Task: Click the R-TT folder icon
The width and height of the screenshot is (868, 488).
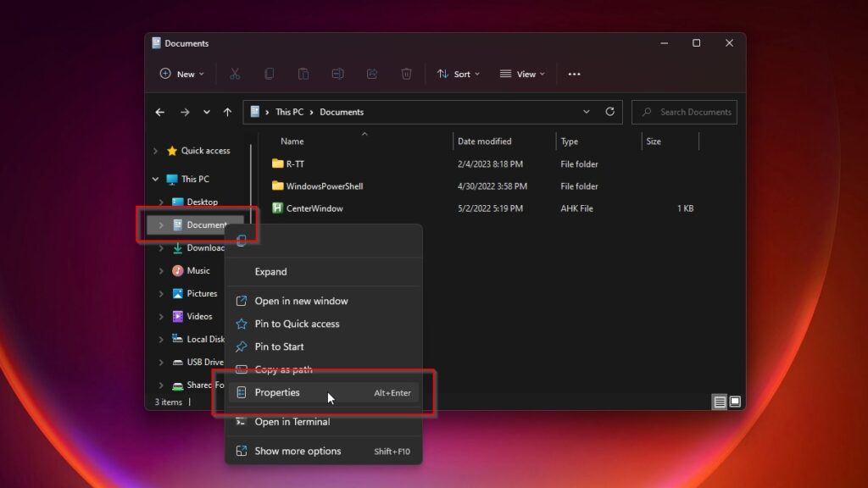Action: 277,164
